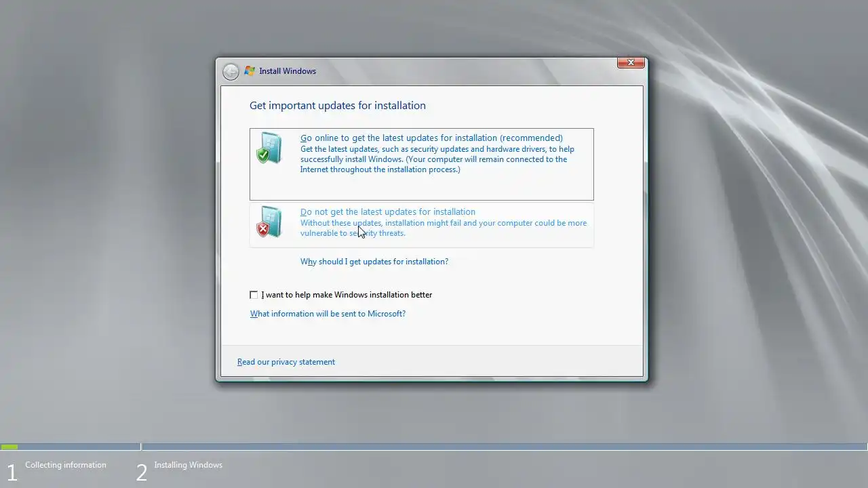Viewport: 868px width, 488px height.
Task: Open Read our privacy statement link
Action: pyautogui.click(x=286, y=362)
